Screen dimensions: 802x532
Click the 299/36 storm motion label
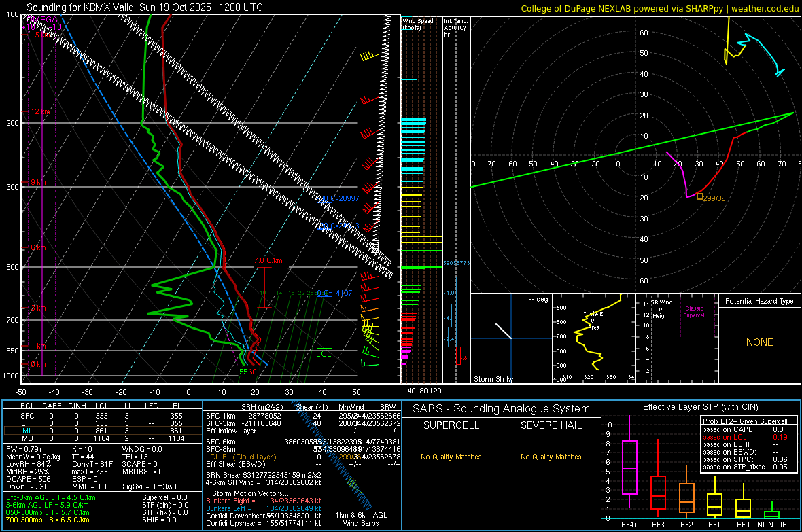(x=714, y=198)
